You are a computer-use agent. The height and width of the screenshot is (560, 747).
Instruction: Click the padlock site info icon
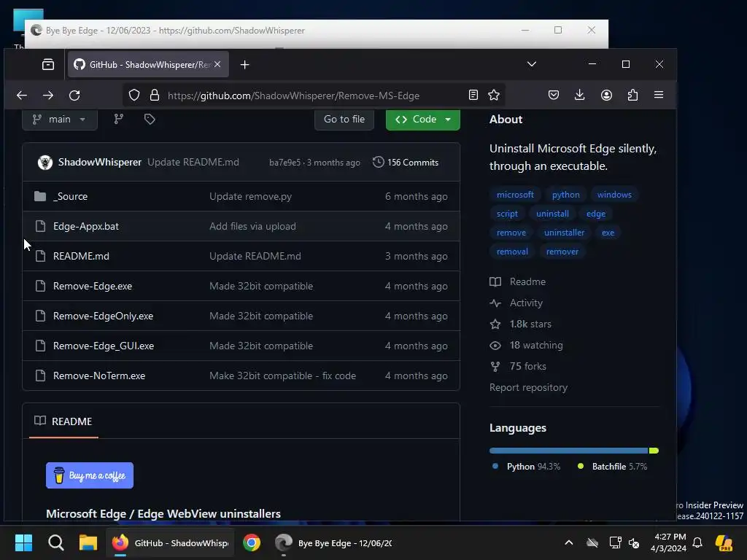(155, 96)
